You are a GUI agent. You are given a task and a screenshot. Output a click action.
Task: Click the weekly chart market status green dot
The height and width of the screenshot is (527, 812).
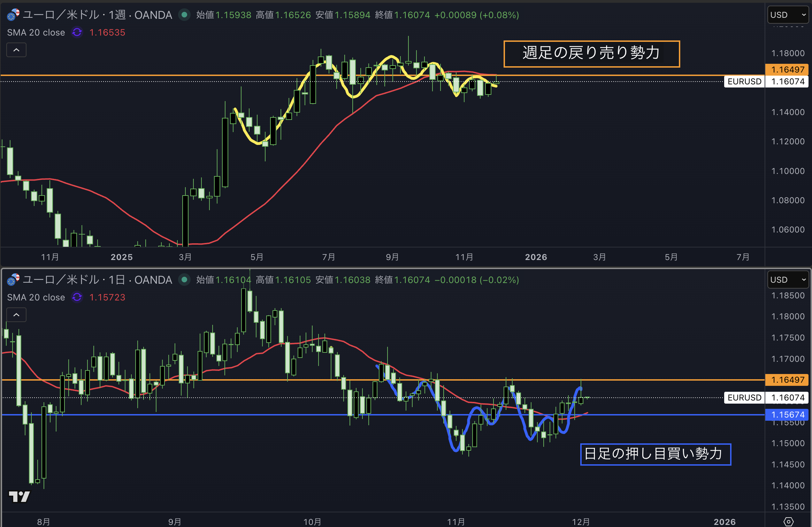tap(184, 15)
